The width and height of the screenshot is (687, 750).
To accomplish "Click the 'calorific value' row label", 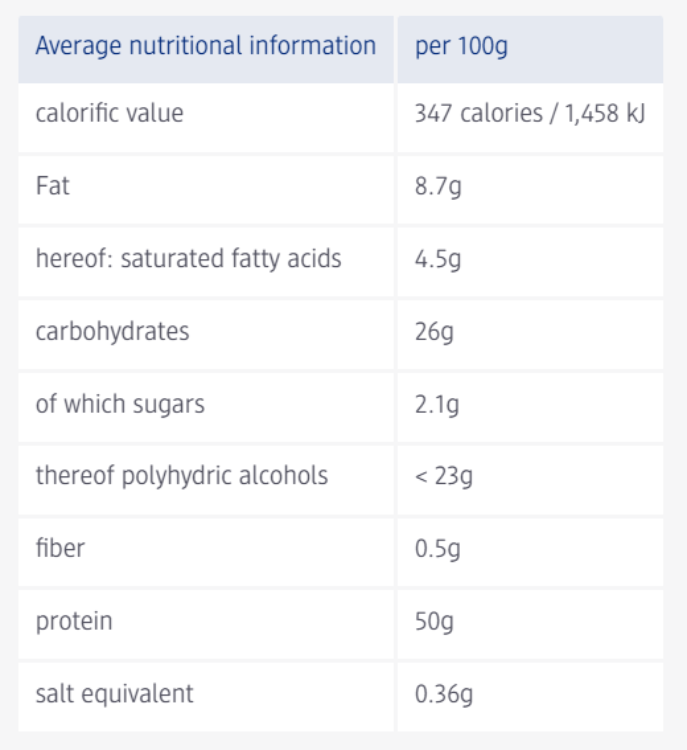I will (x=109, y=113).
